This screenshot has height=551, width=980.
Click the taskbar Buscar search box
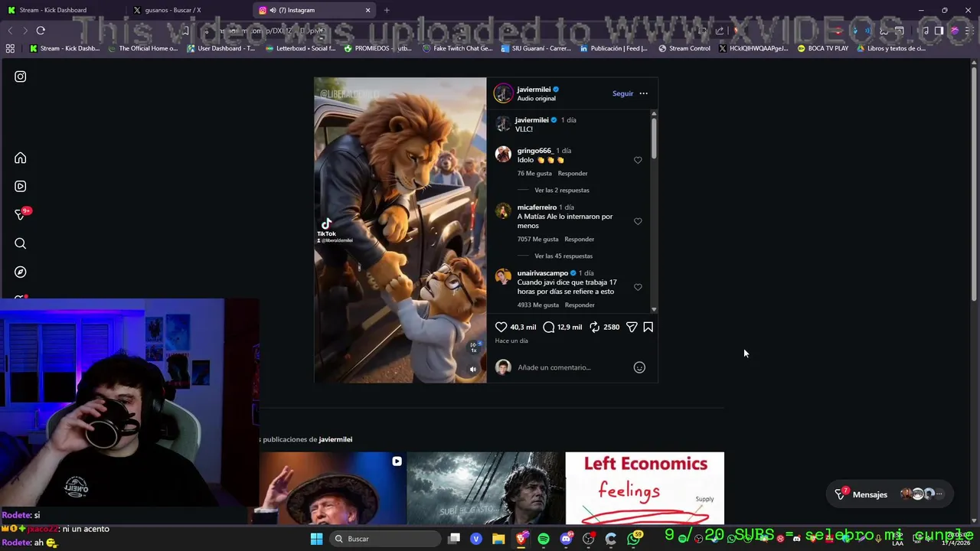coord(387,539)
